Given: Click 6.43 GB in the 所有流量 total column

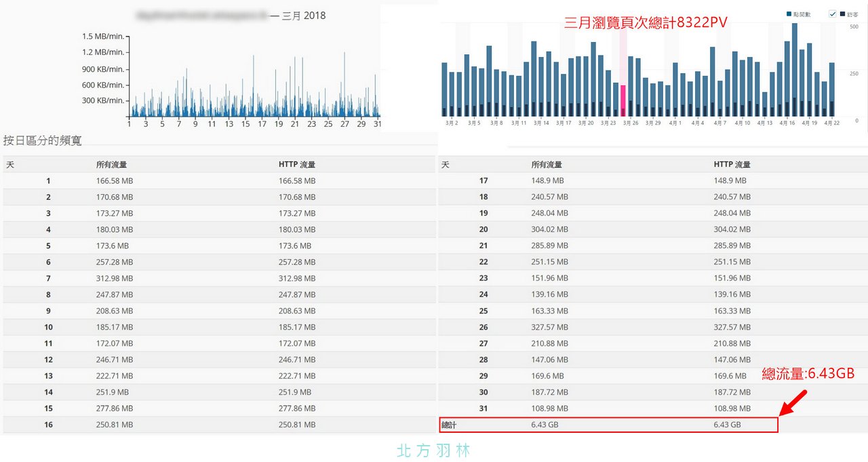Looking at the screenshot, I should coord(545,425).
